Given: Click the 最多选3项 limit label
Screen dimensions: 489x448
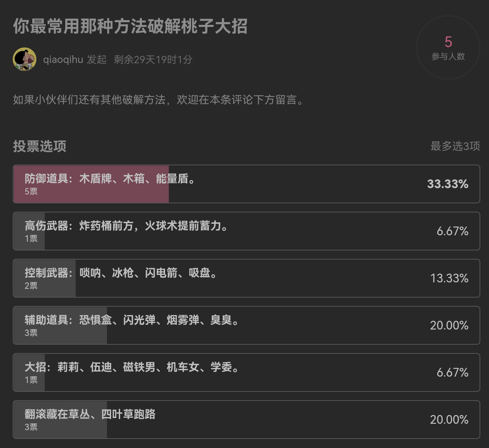Looking at the screenshot, I should pyautogui.click(x=455, y=146).
